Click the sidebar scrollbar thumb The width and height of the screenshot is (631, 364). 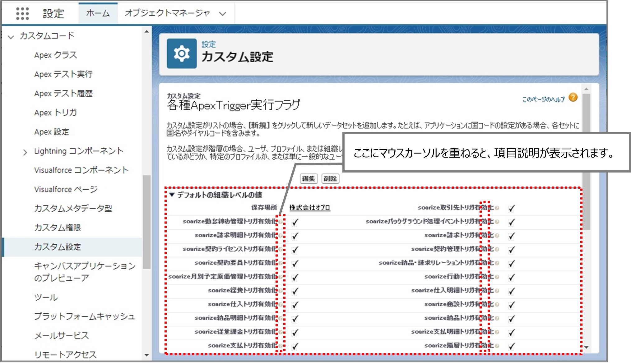click(146, 222)
